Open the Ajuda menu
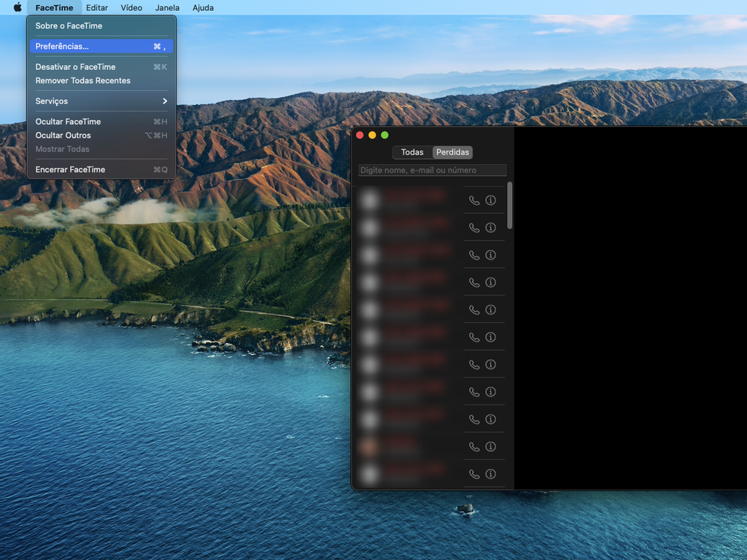This screenshot has height=560, width=747. click(x=203, y=7)
